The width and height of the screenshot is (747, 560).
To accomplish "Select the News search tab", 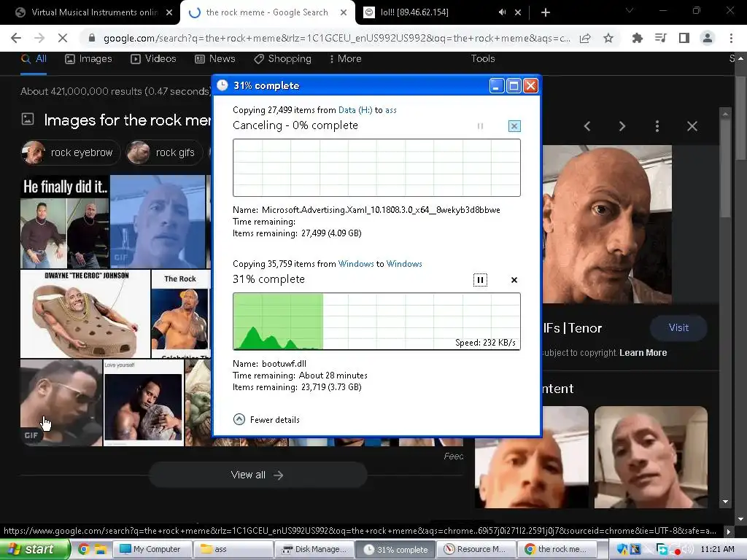I will tap(215, 58).
